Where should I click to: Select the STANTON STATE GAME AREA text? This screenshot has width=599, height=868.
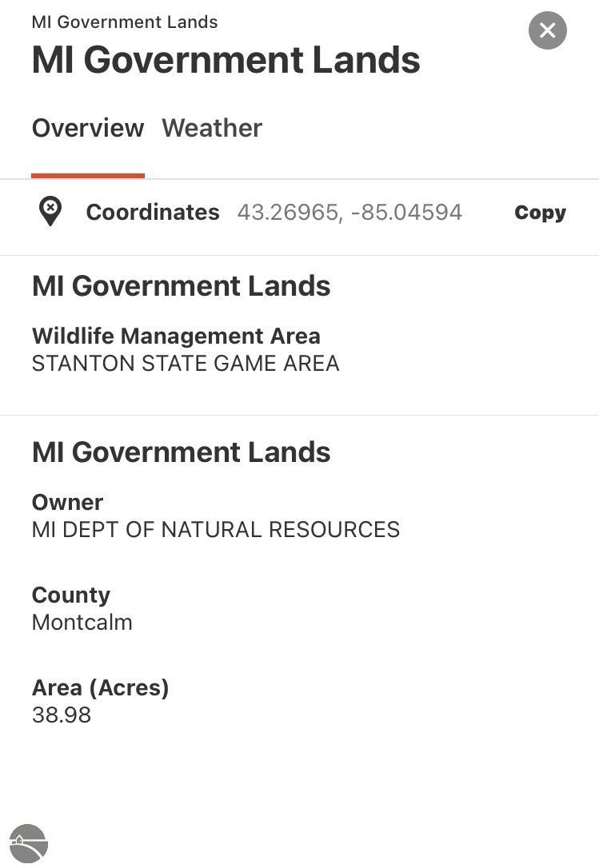point(186,364)
